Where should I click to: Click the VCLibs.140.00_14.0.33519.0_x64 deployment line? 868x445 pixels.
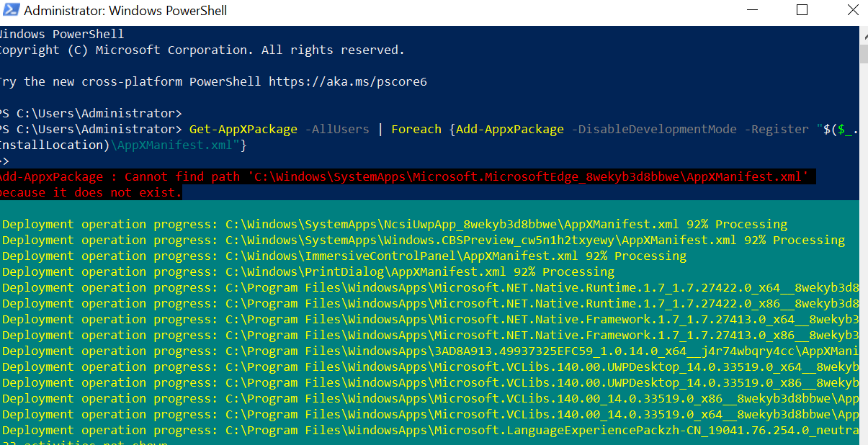click(430, 414)
